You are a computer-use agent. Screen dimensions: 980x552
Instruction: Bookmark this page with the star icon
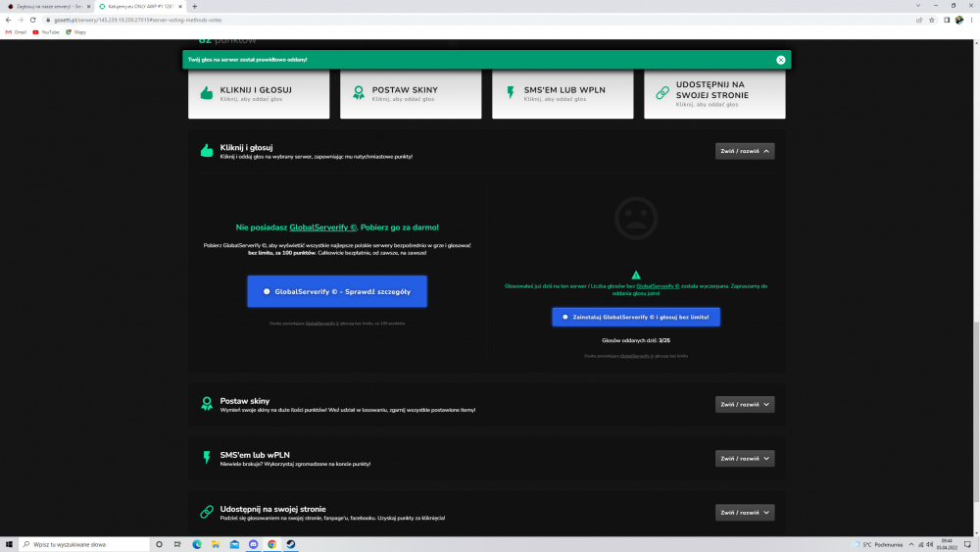[x=931, y=20]
